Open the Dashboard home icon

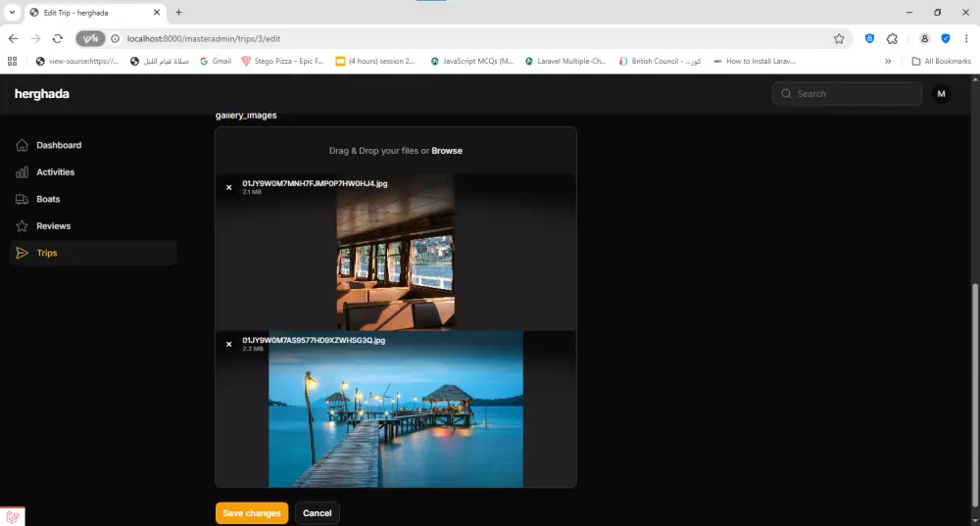[22, 145]
